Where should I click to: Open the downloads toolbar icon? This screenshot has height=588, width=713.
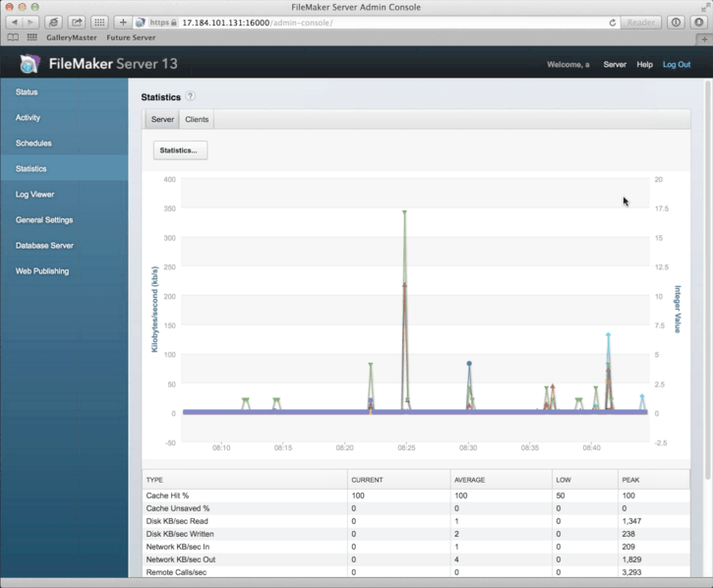(x=699, y=23)
